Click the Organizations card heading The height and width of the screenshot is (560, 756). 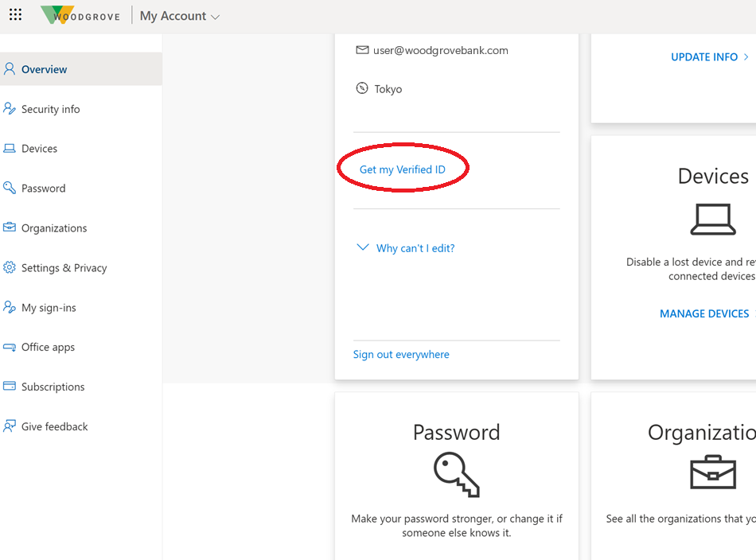(x=702, y=432)
